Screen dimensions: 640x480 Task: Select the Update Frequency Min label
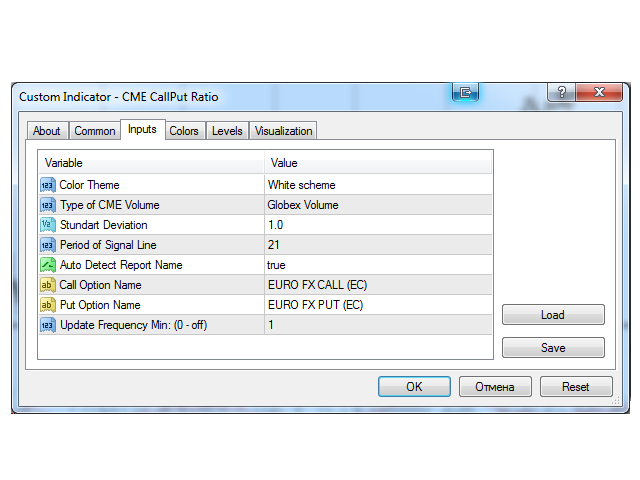coord(133,325)
